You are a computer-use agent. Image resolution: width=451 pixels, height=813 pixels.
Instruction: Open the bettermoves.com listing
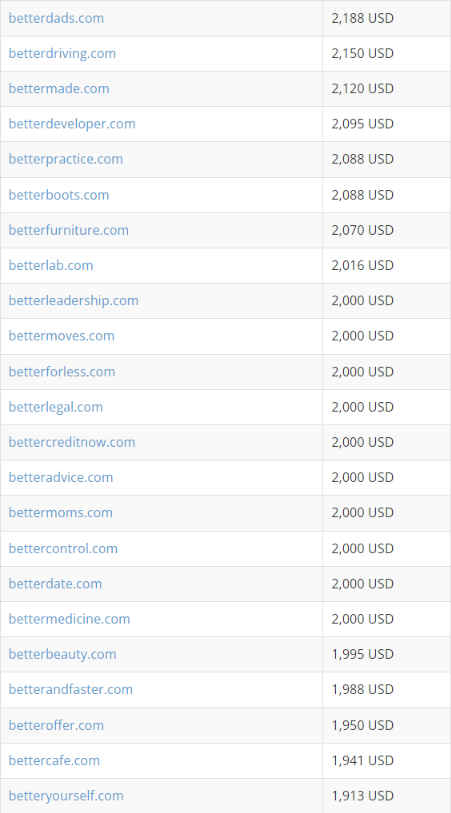click(62, 336)
